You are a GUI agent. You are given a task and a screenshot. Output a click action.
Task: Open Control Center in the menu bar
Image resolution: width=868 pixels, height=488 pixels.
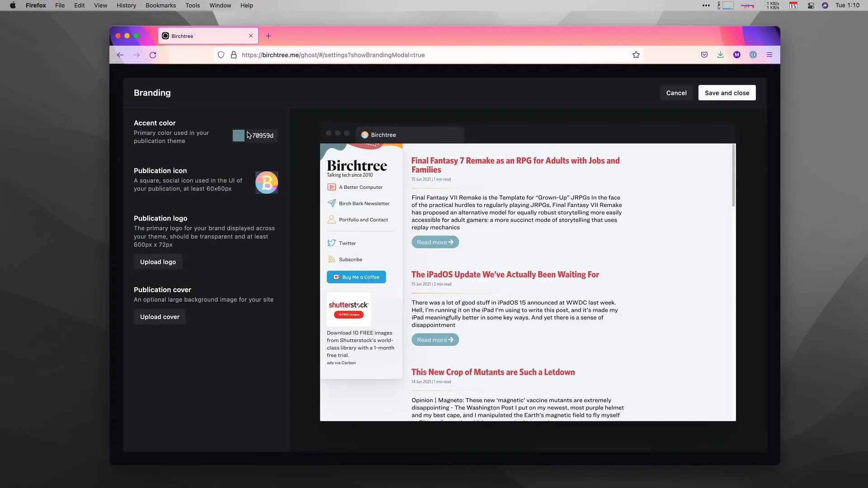(x=811, y=5)
